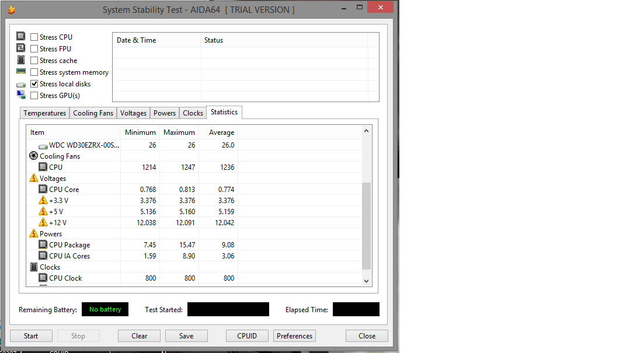Click the 1214 minimum CPU fan value
644x353 pixels.
click(x=149, y=167)
